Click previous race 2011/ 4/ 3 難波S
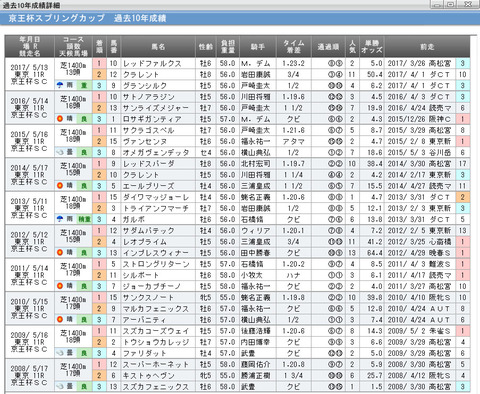Screen dimensions: 480x394 coord(419,264)
